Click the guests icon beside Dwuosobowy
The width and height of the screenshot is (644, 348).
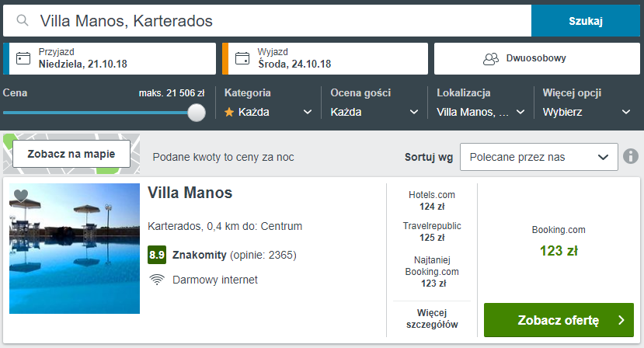pos(490,58)
